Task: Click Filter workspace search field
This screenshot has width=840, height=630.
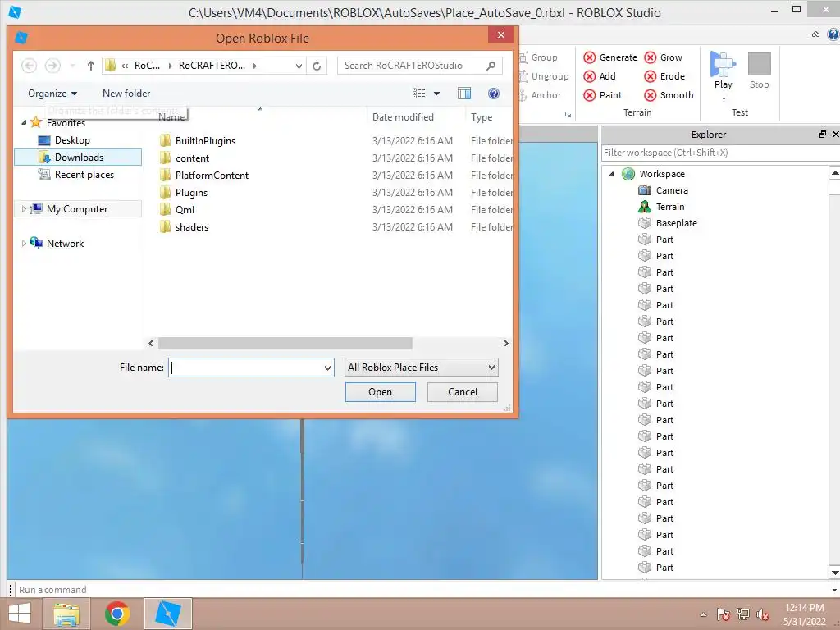Action: point(720,153)
